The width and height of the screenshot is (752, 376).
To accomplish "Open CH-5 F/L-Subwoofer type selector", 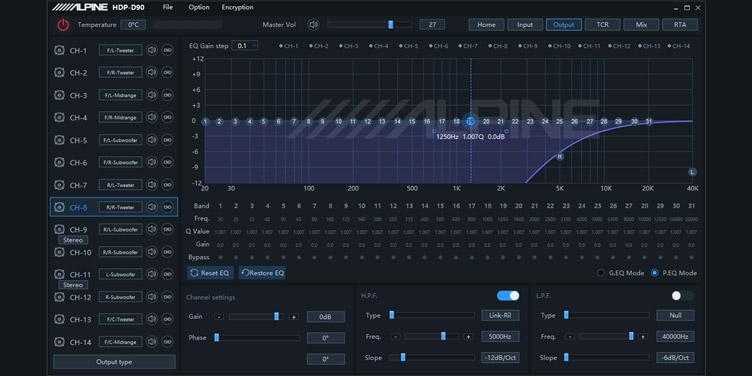I will tap(120, 140).
